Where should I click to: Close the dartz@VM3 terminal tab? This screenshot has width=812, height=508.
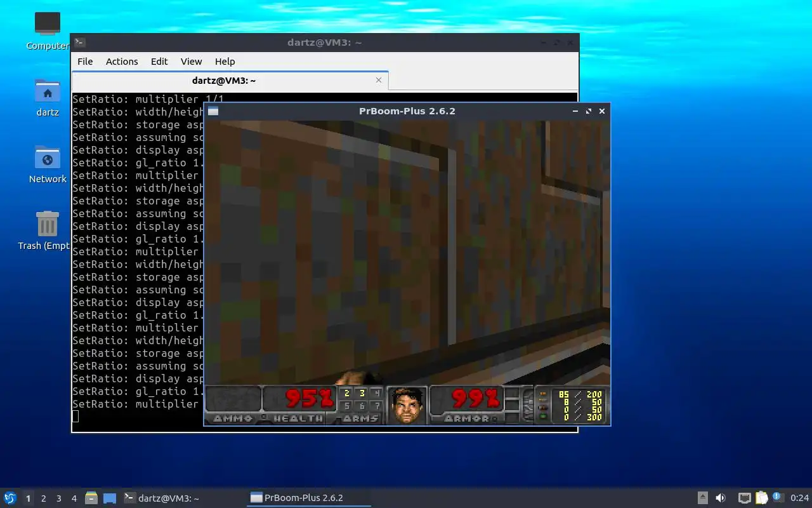point(379,80)
